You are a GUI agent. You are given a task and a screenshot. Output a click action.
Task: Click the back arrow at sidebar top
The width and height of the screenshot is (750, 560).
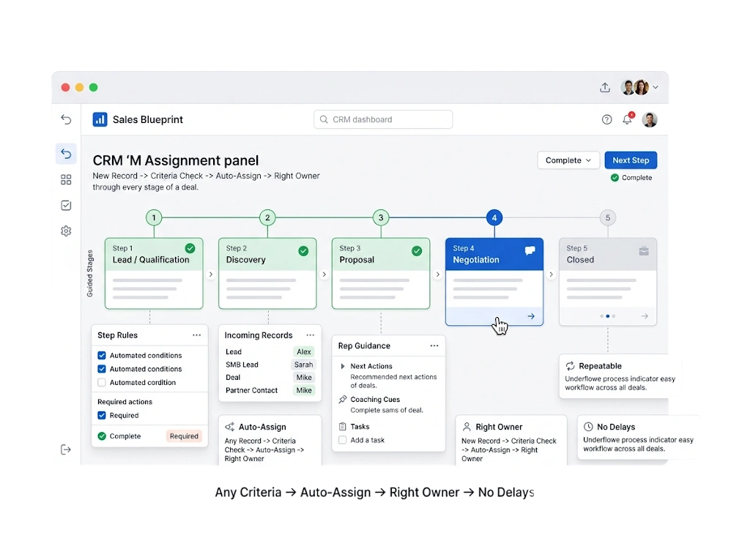click(66, 119)
